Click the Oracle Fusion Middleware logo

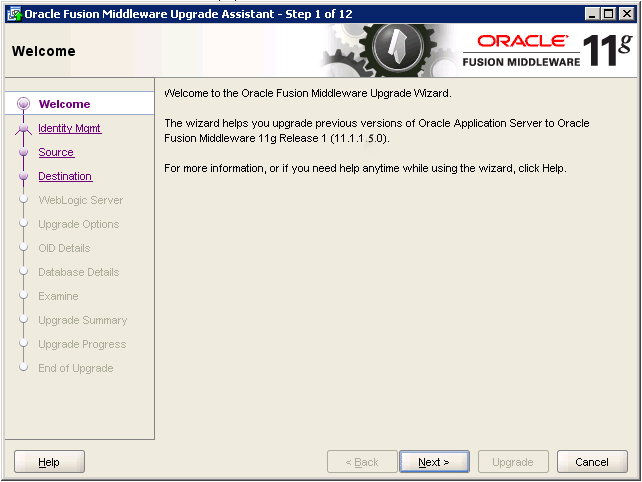click(x=548, y=51)
